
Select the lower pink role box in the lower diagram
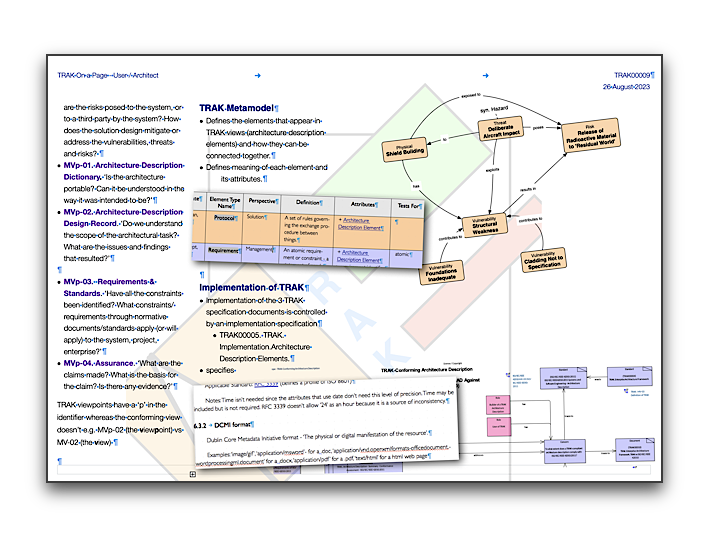click(498, 427)
